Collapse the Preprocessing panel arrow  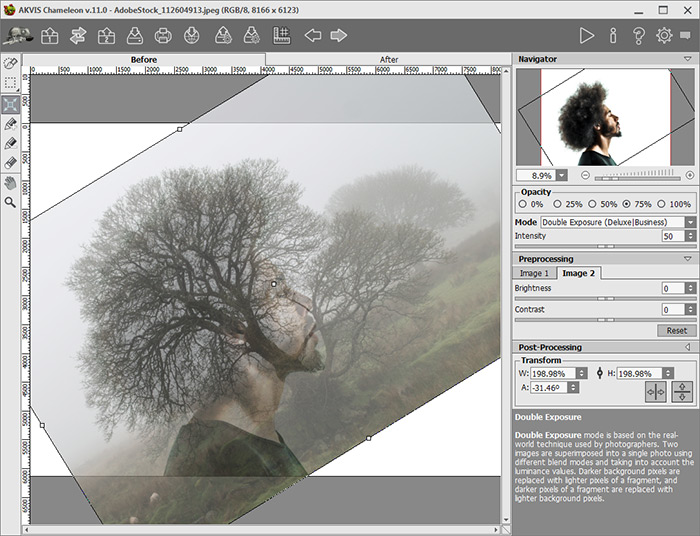click(688, 259)
